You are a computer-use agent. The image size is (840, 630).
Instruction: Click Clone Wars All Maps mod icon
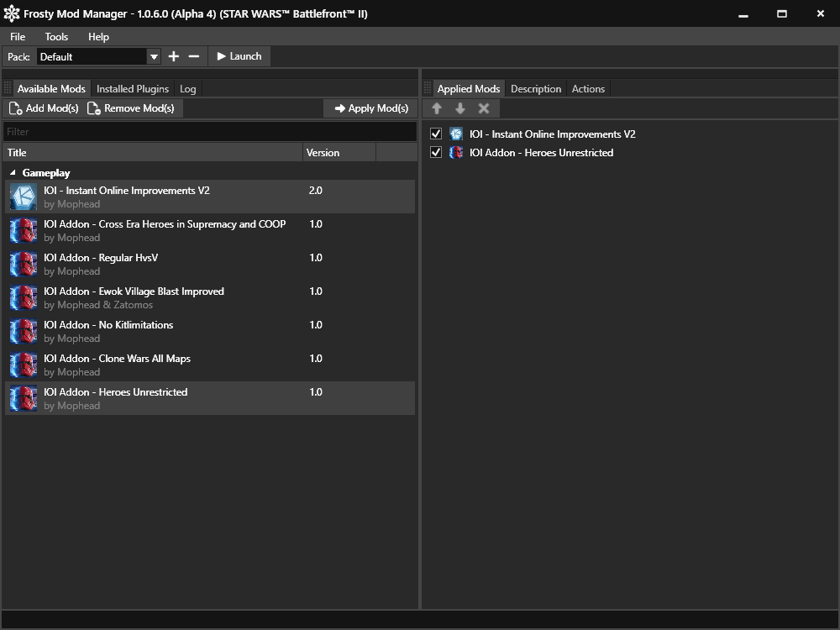click(24, 365)
